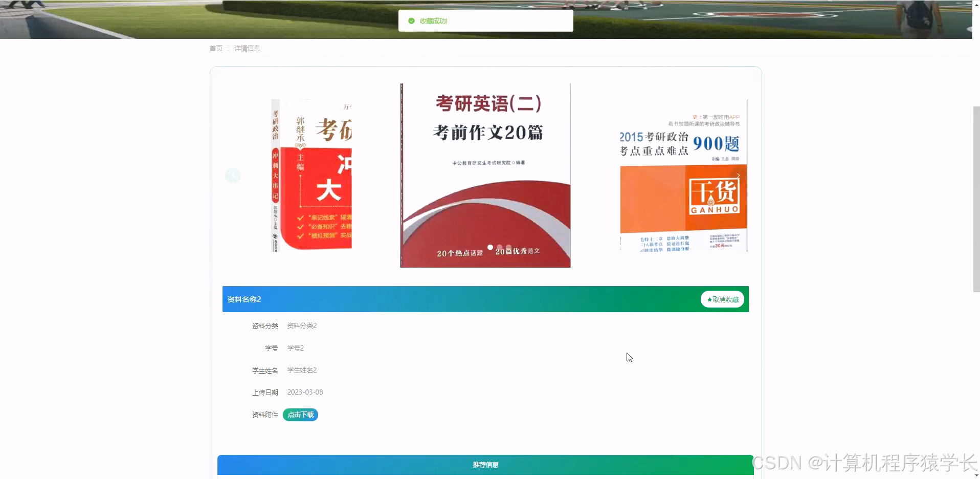Open the 资料名称2 title bar
The width and height of the screenshot is (980, 479).
tap(244, 299)
